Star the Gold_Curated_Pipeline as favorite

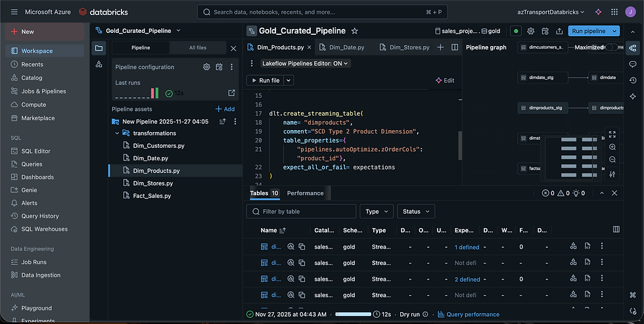tap(355, 31)
